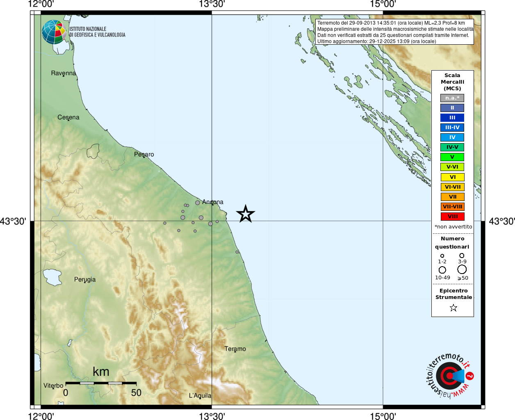Image resolution: width=515 pixels, height=420 pixels.
Task: Click the epicenter star on the map
Action: coord(246,214)
